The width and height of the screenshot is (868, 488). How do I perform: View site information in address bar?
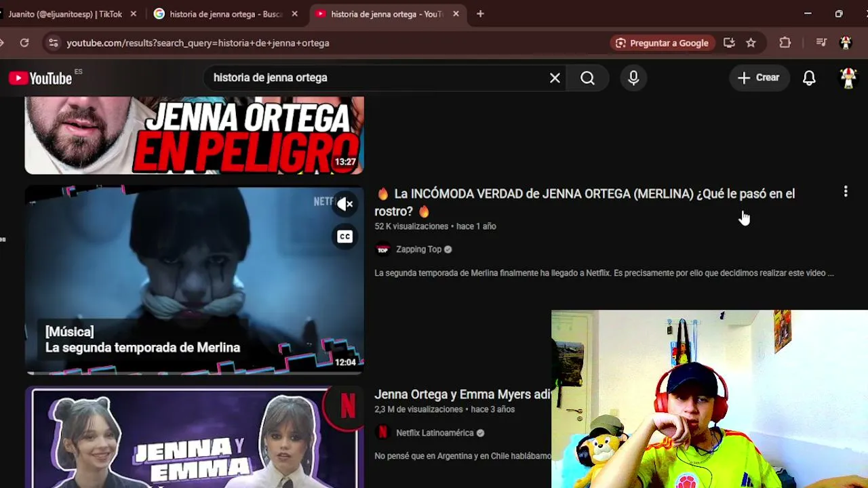(54, 43)
